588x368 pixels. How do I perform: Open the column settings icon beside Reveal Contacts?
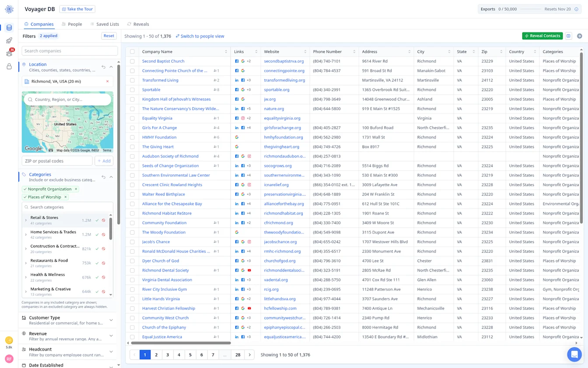pyautogui.click(x=568, y=36)
